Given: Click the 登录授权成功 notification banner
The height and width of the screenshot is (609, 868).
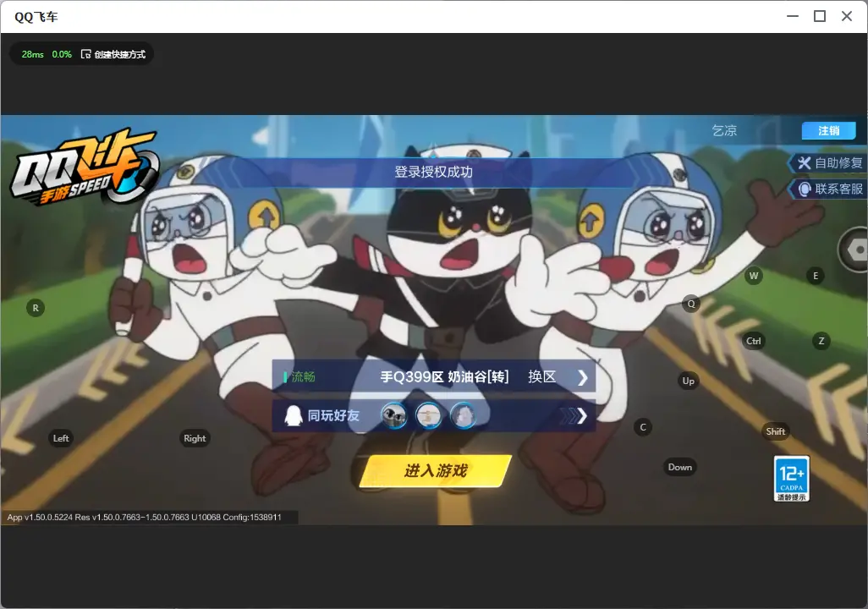Looking at the screenshot, I should (x=433, y=172).
